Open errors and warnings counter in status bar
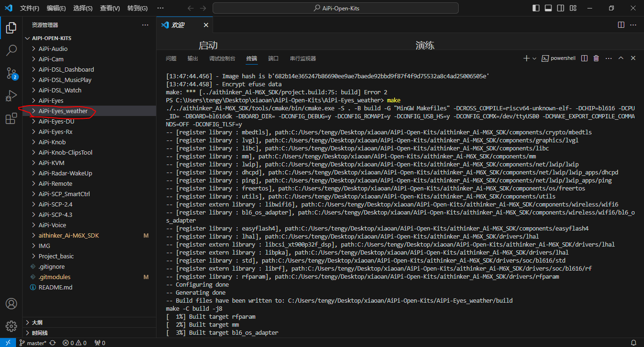The height and width of the screenshot is (347, 644). [x=74, y=343]
